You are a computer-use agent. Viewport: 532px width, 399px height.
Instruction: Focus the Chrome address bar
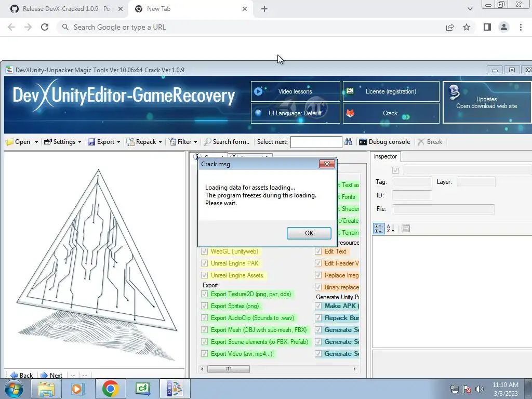(x=251, y=27)
